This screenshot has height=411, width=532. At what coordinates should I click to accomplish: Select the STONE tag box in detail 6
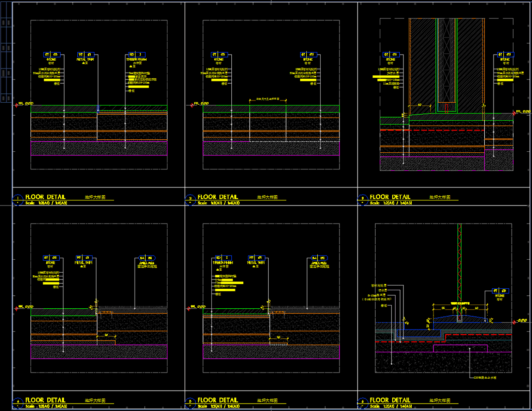[x=500, y=291]
